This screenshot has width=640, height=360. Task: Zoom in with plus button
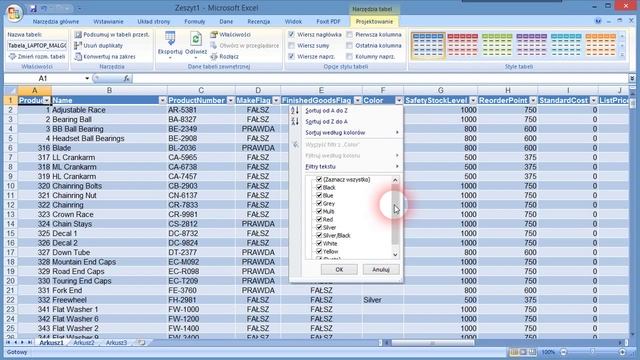[x=622, y=352]
